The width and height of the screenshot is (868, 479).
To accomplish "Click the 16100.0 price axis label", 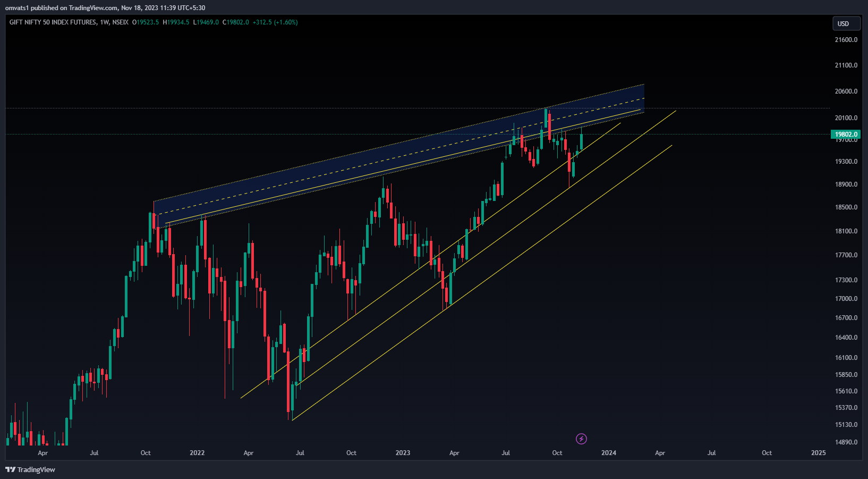I will pyautogui.click(x=846, y=358).
